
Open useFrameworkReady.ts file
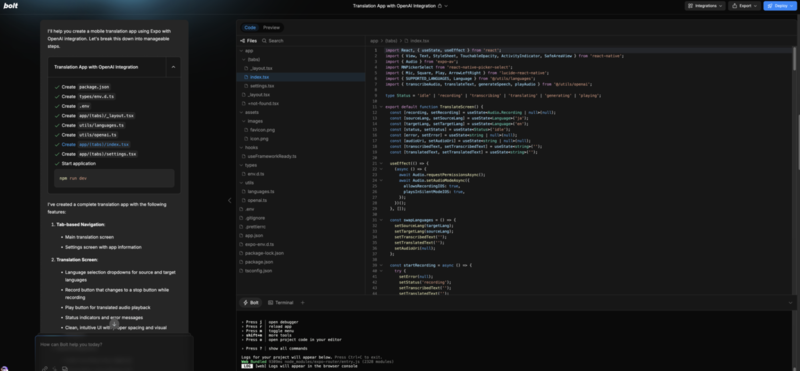point(301,156)
